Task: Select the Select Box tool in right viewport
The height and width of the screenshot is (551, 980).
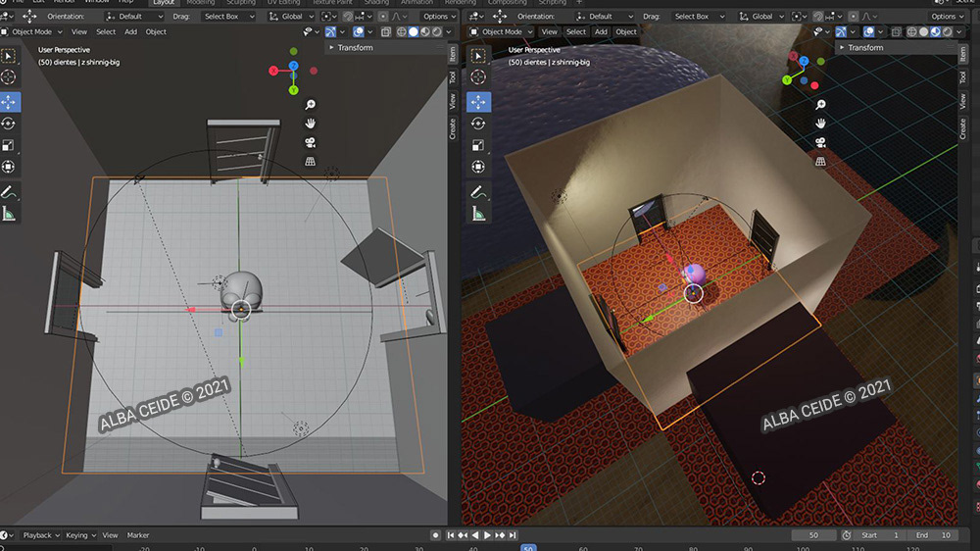Action: tap(479, 56)
